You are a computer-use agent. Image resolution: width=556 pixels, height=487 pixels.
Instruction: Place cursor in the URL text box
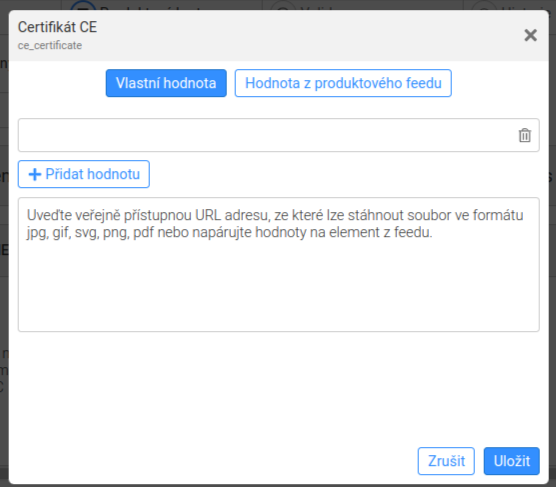coord(268,135)
